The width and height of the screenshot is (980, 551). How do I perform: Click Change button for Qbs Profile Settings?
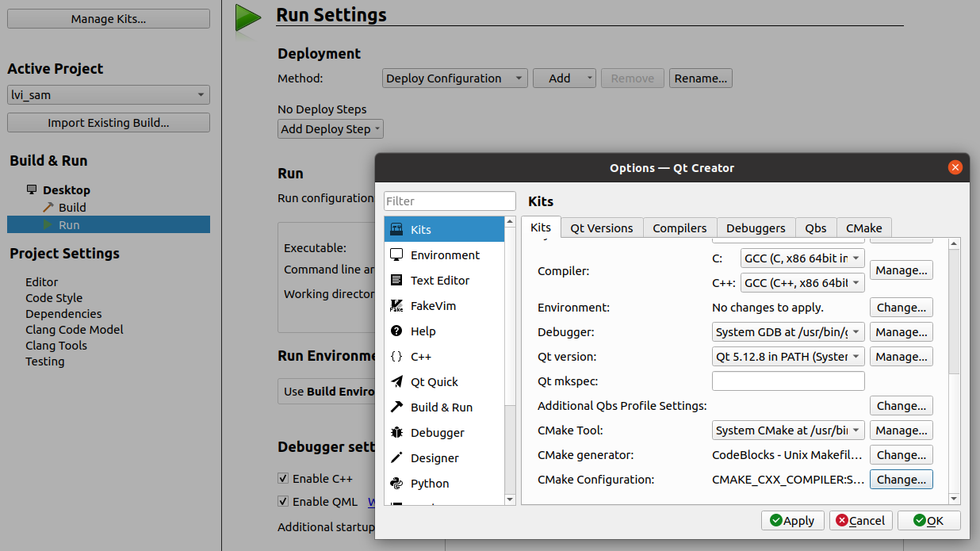click(x=902, y=406)
